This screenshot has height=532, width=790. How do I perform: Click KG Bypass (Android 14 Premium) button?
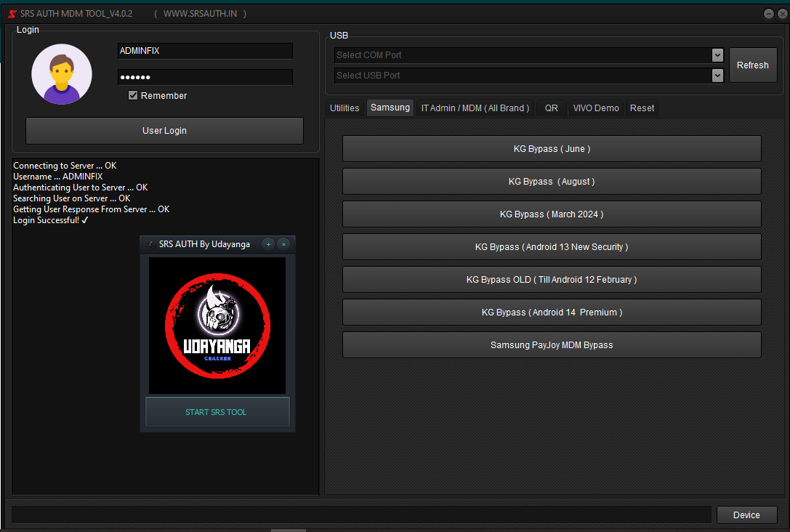[x=552, y=313]
